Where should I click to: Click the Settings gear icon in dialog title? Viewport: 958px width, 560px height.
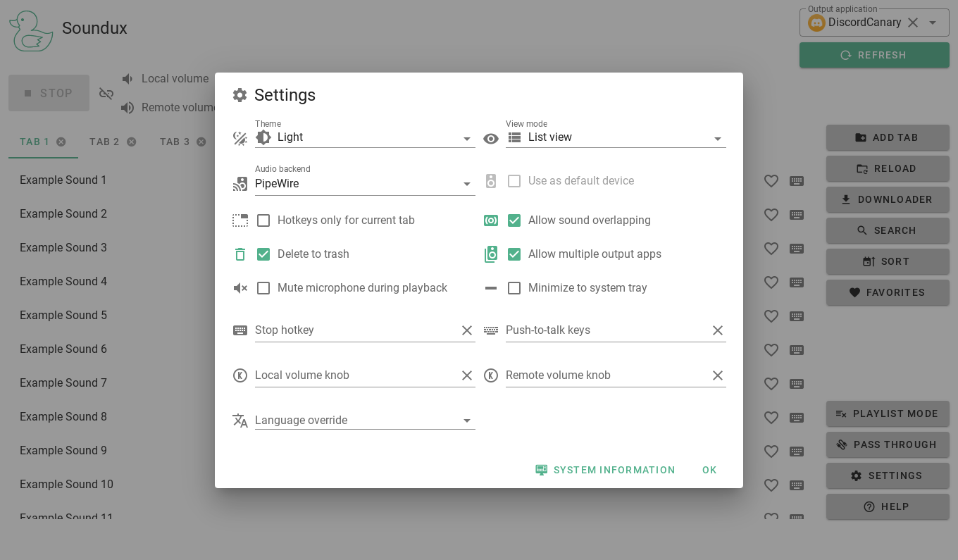(x=240, y=95)
